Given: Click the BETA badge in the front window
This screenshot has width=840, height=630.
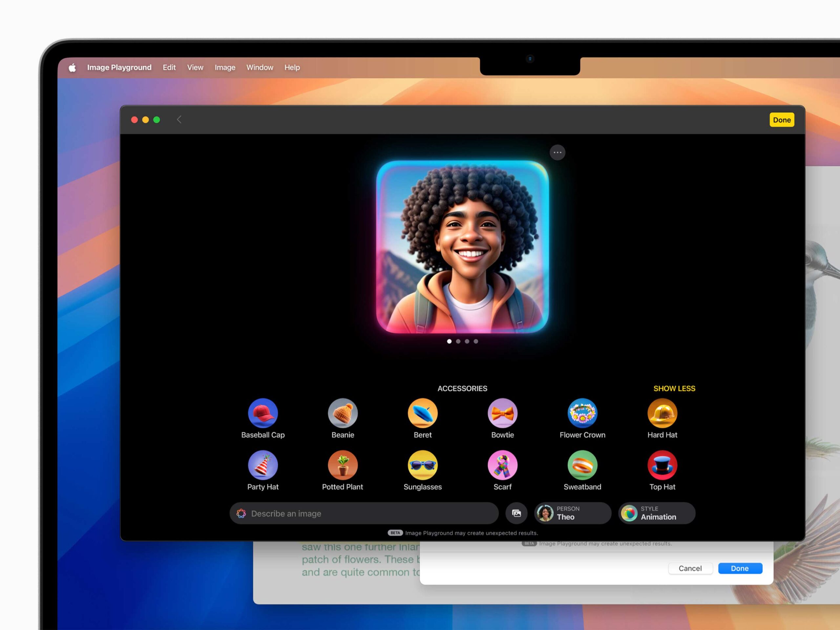Looking at the screenshot, I should [x=395, y=533].
